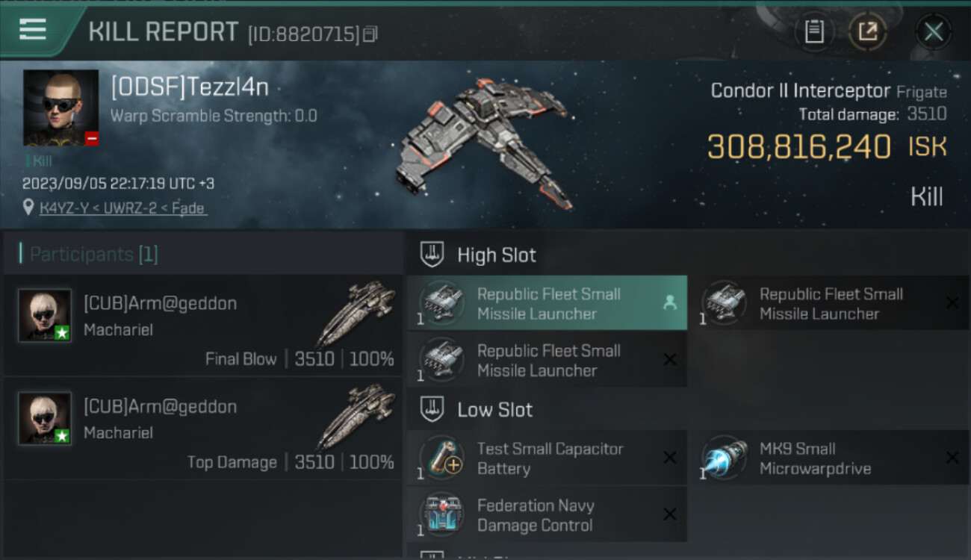Copy the kill report ID
This screenshot has height=560, width=971.
click(371, 34)
